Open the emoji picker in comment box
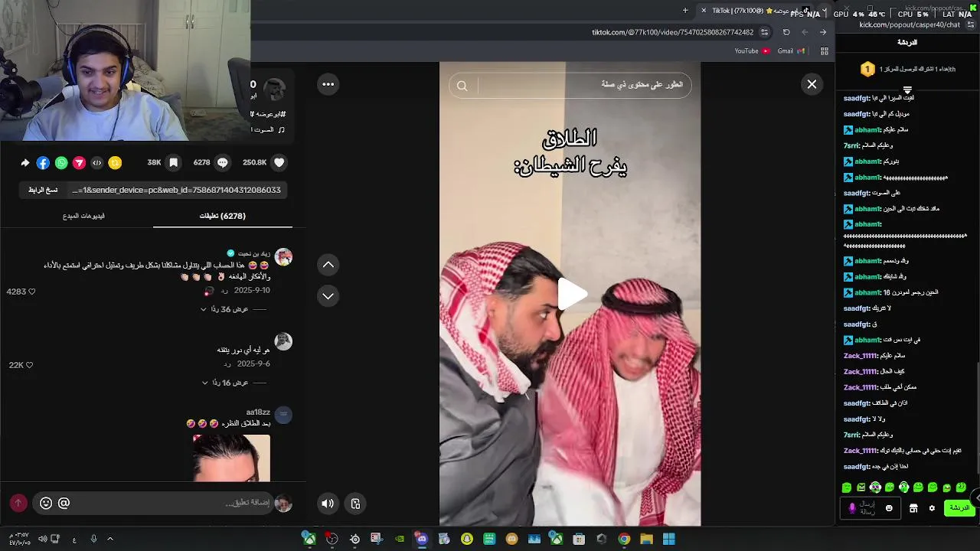 [x=46, y=503]
